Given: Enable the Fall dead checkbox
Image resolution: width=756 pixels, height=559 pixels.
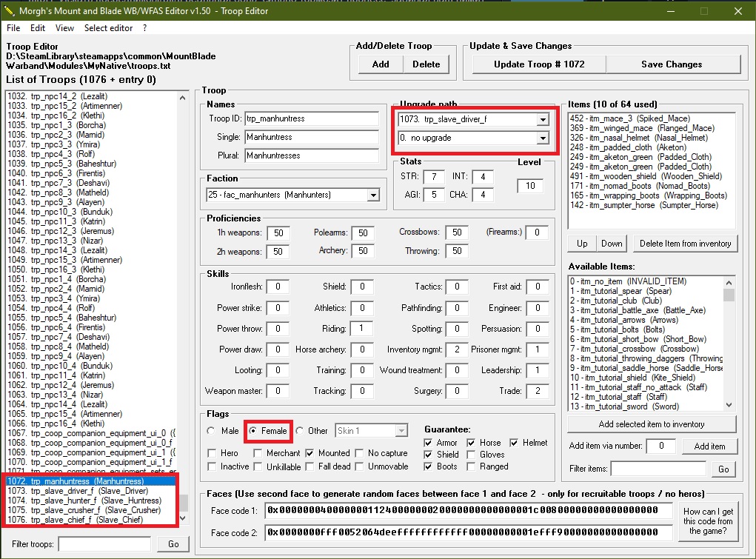Looking at the screenshot, I should [310, 466].
